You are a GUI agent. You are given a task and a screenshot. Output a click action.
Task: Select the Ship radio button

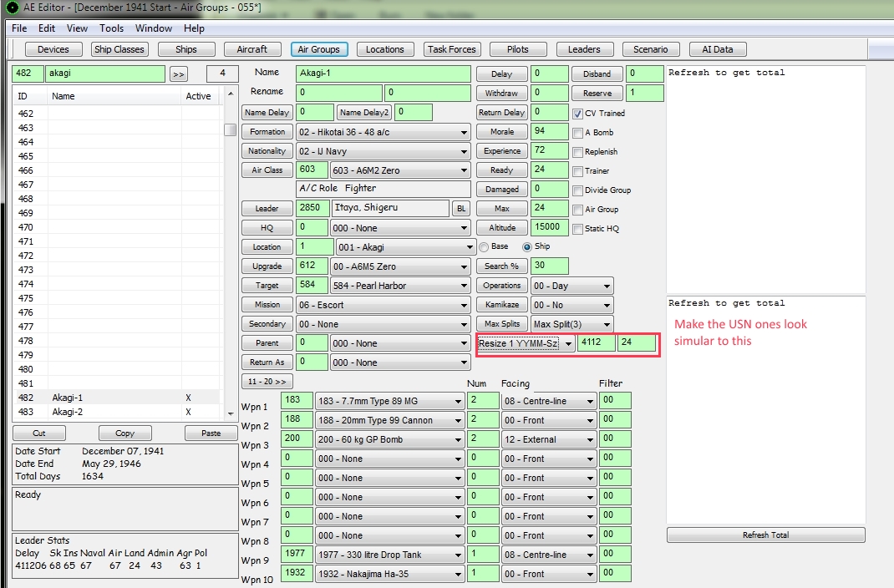[527, 246]
